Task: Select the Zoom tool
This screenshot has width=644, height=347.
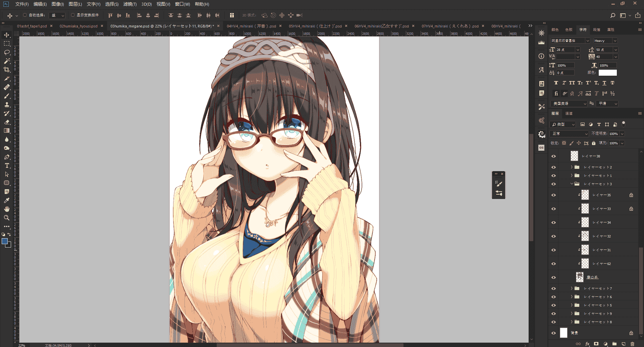Action: pos(7,218)
